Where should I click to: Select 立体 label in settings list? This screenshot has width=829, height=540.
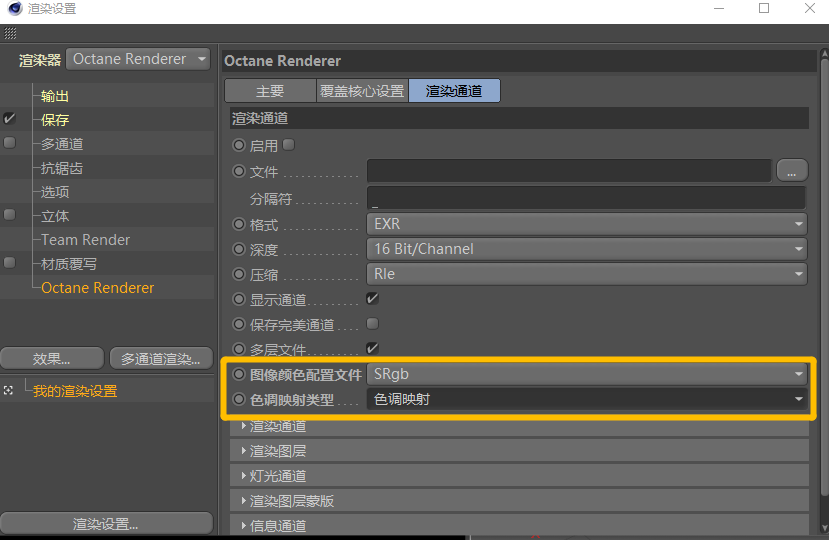pos(55,216)
